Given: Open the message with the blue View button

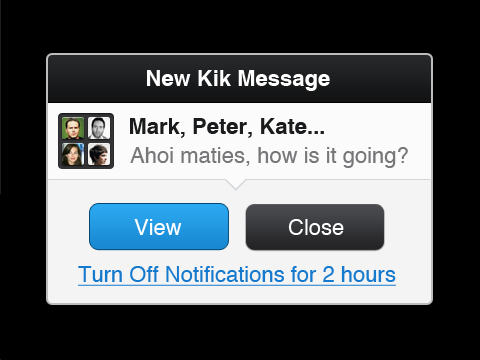Looking at the screenshot, I should coord(159,227).
